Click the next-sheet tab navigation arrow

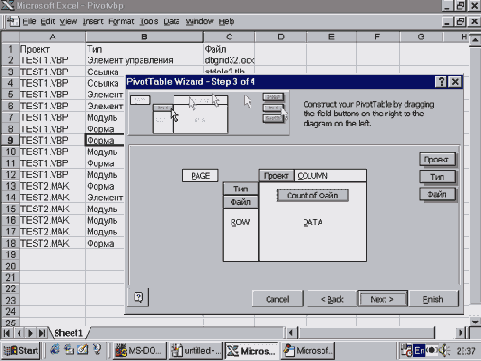[x=30, y=333]
